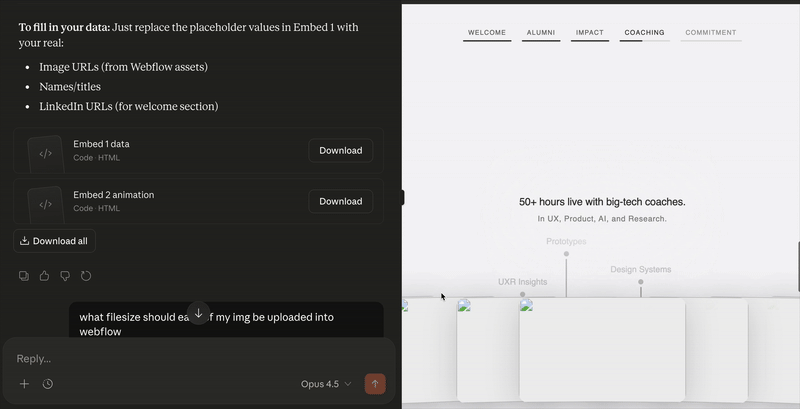
Task: Click the UXR Insights timeline marker dot
Action: coord(522,294)
